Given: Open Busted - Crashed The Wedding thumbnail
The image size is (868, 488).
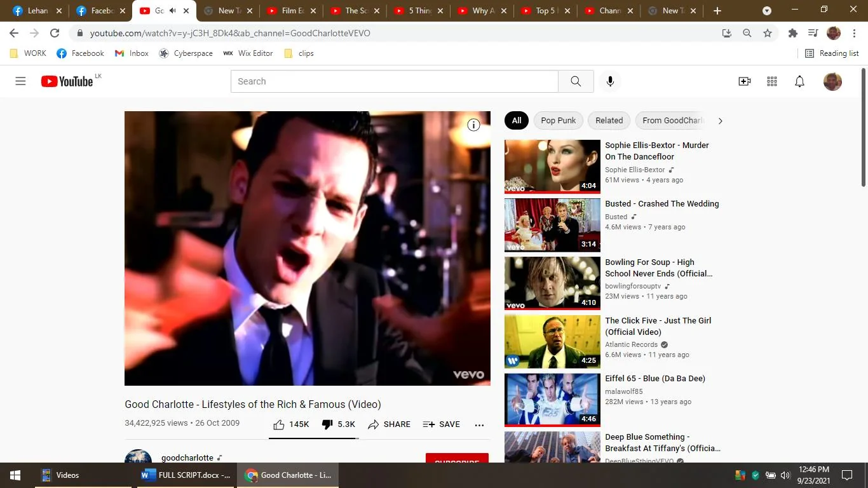Looking at the screenshot, I should point(552,225).
